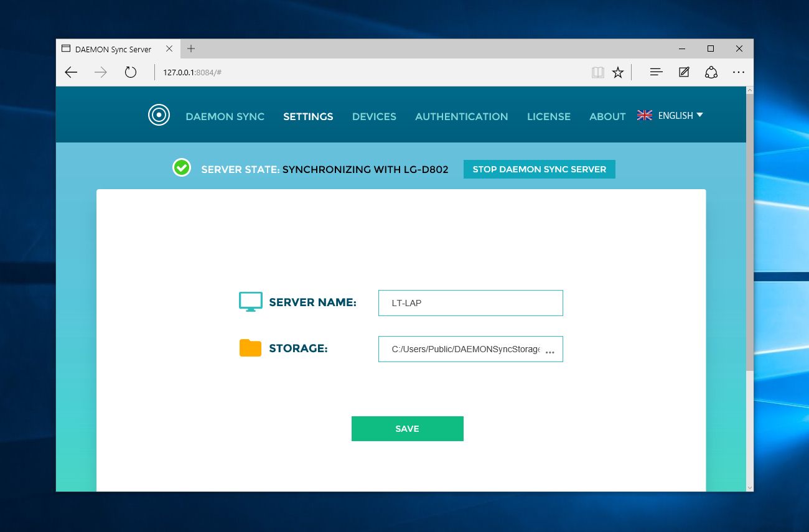809x532 pixels.
Task: Expand the ENGLISH language dropdown
Action: point(681,115)
